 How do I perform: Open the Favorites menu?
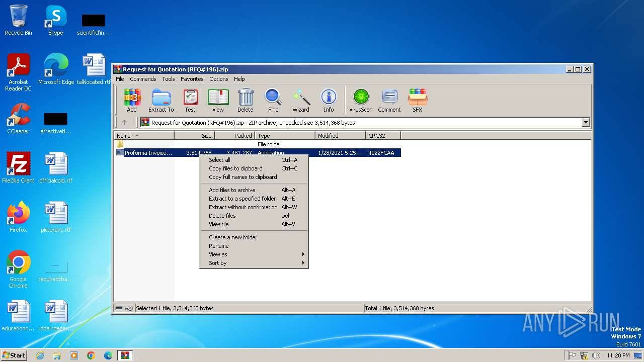click(192, 79)
